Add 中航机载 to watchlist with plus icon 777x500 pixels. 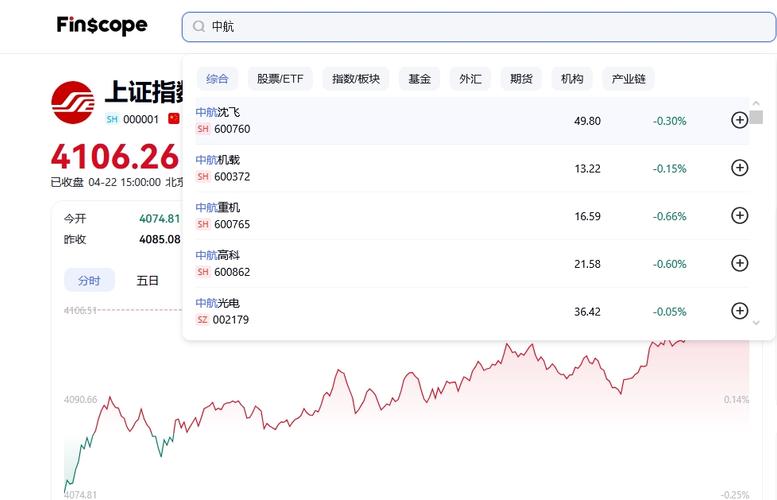[739, 167]
